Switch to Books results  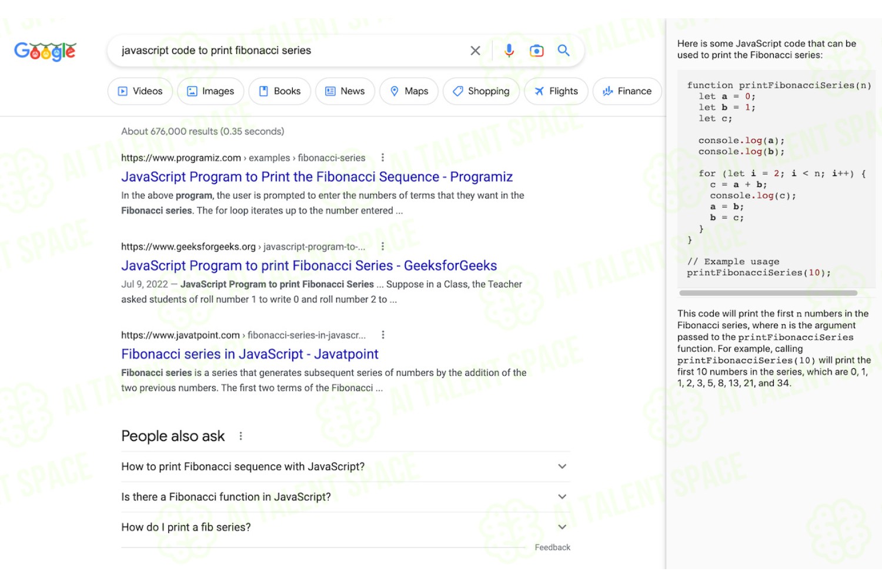pyautogui.click(x=280, y=91)
